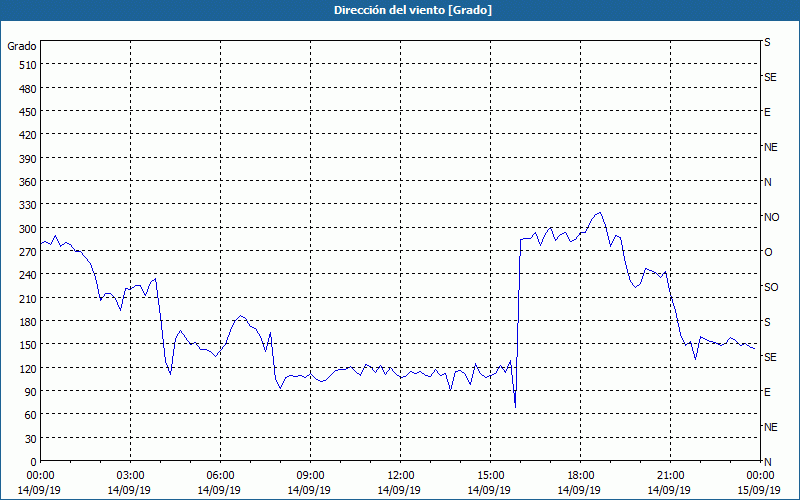Select the 30 value on the degree axis
The height and width of the screenshot is (500, 800).
tap(31, 439)
